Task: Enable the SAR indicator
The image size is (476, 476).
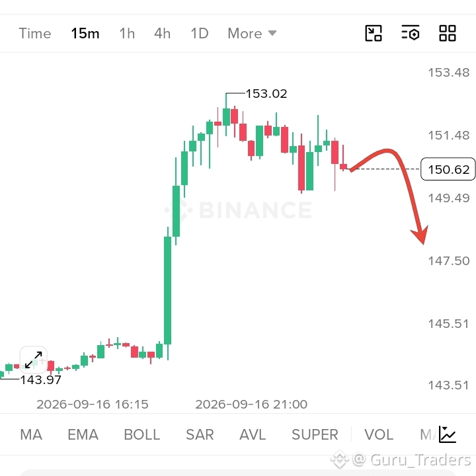Action: coord(200,434)
